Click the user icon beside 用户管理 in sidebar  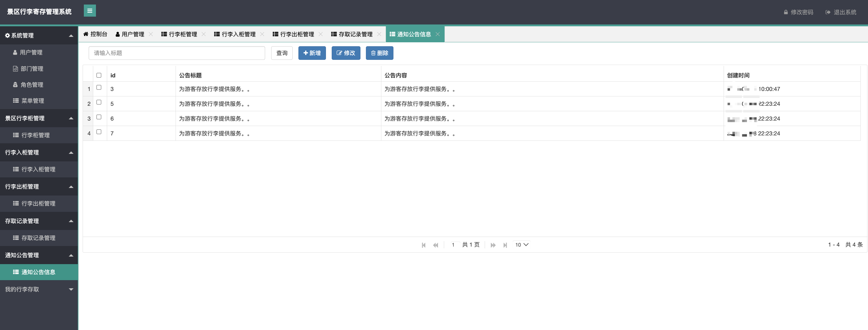tap(15, 53)
